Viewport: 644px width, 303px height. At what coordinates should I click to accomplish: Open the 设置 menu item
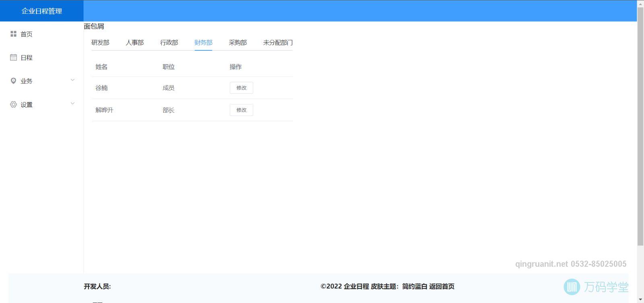pyautogui.click(x=42, y=104)
